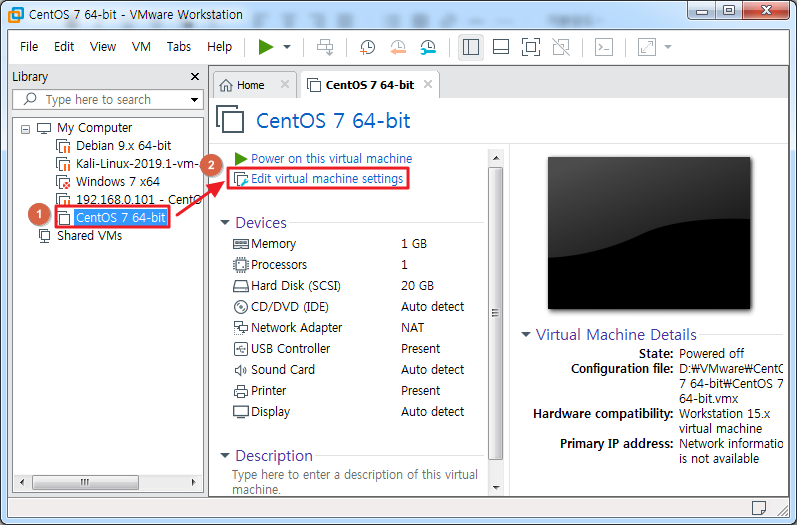Viewport: 797px width, 525px height.
Task: Collapse the My Computer tree node
Action: click(25, 129)
